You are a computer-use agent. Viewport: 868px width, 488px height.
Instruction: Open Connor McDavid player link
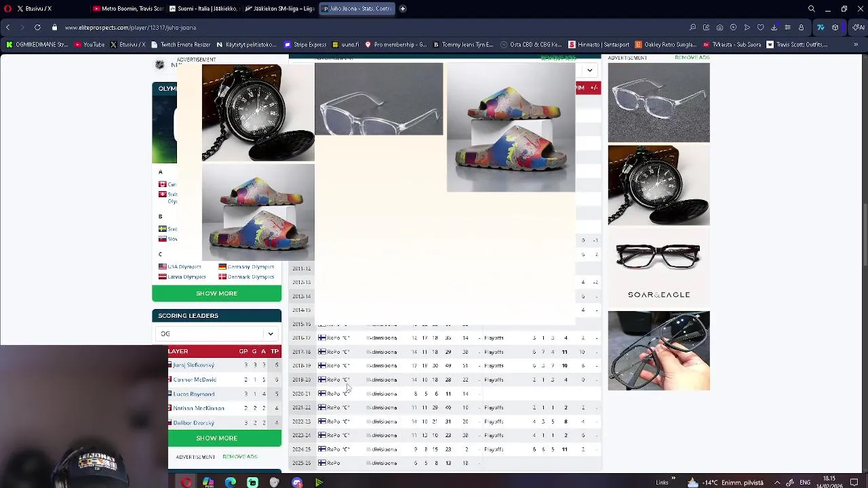195,380
